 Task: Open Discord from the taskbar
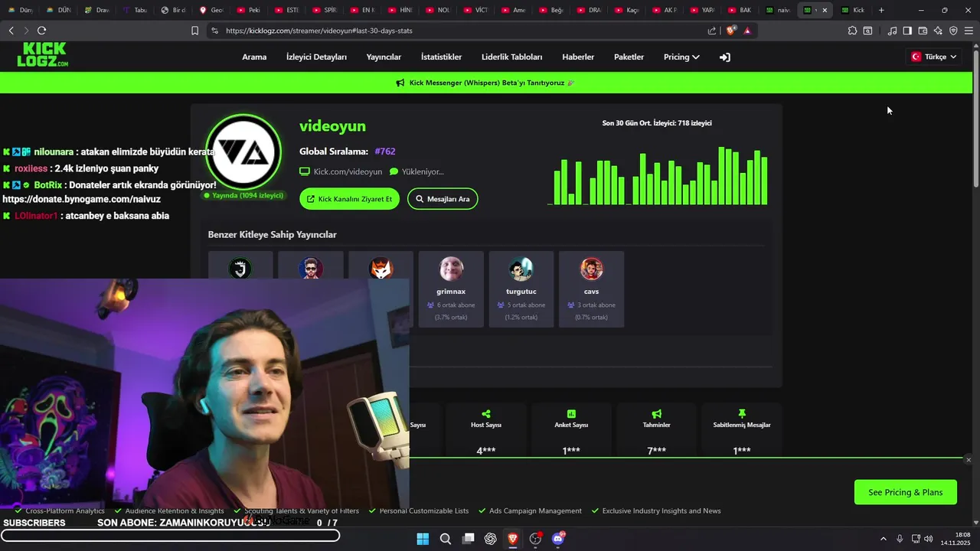point(558,539)
